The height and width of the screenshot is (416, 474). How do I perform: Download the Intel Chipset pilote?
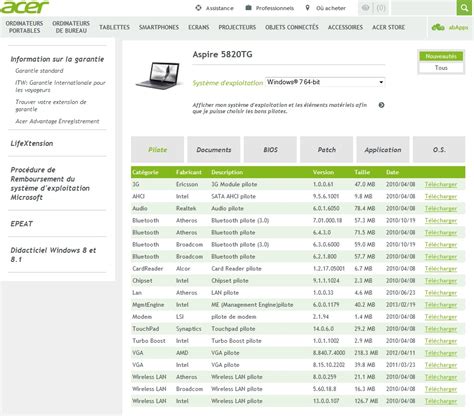441,281
